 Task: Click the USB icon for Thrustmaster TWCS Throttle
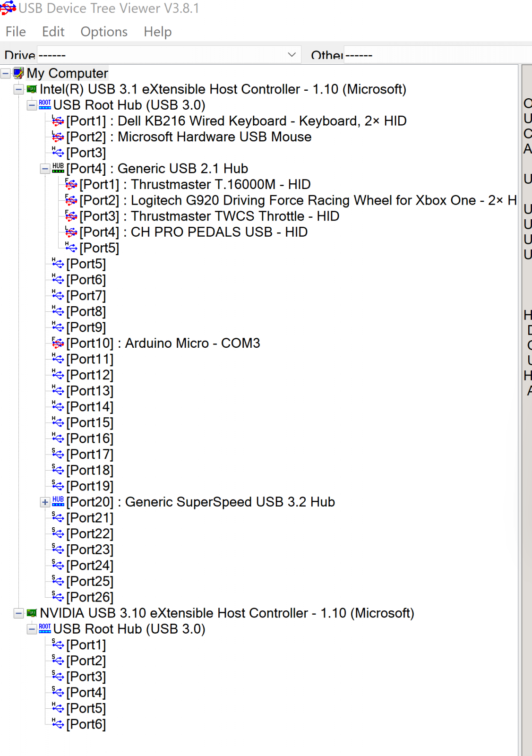point(71,216)
